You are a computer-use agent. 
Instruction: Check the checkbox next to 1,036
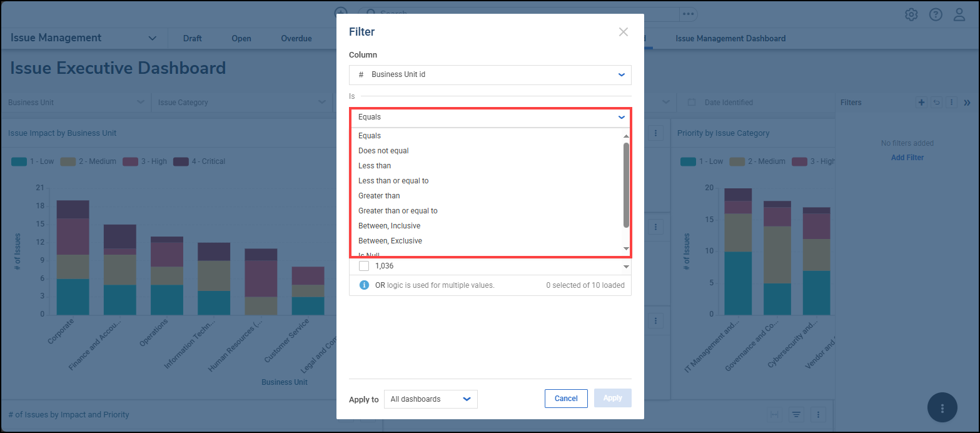coord(363,265)
